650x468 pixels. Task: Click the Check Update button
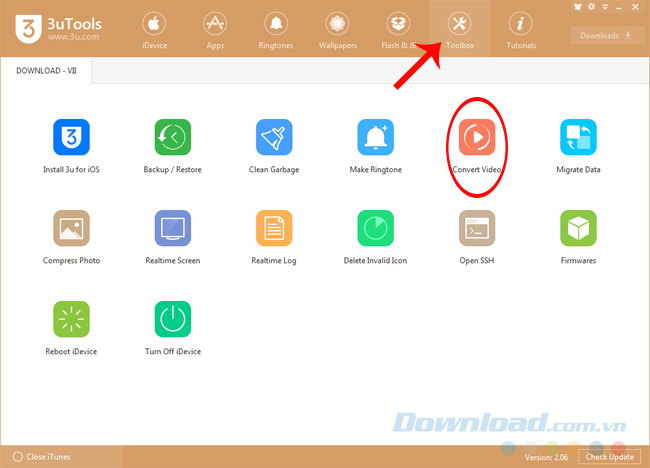tap(609, 457)
